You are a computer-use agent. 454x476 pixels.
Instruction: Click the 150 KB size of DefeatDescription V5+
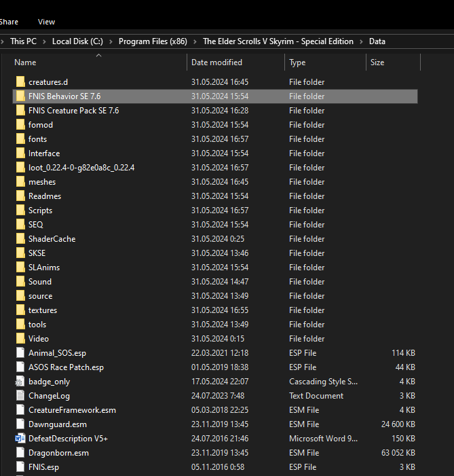point(403,439)
